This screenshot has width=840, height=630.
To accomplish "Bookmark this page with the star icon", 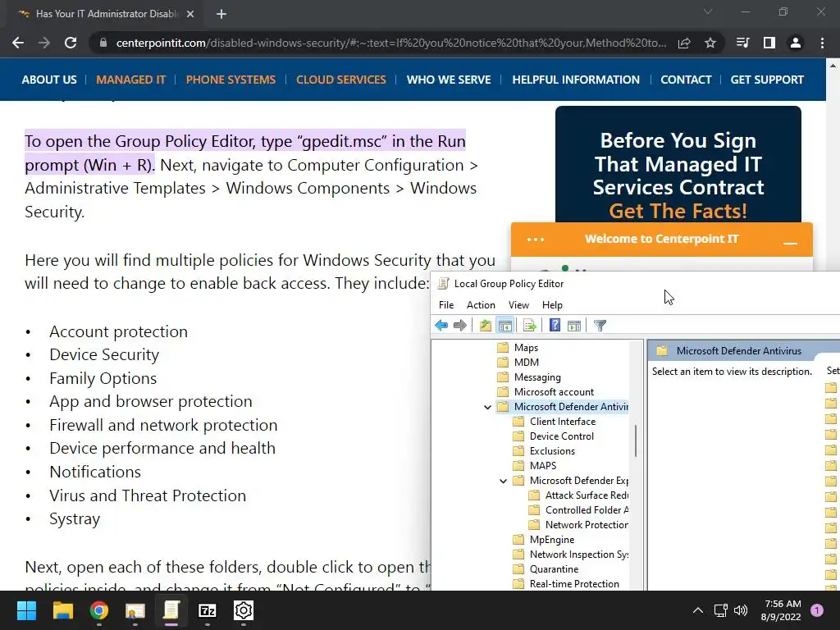I will point(710,43).
